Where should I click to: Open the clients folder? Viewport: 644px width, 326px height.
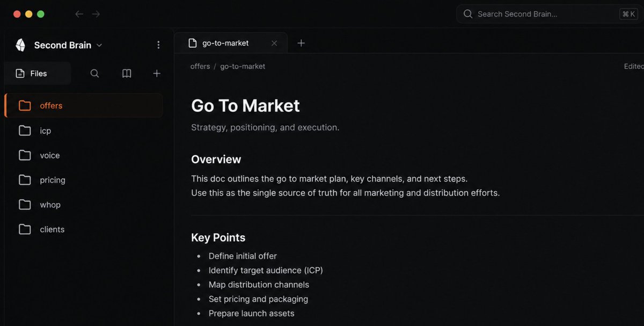point(84,229)
